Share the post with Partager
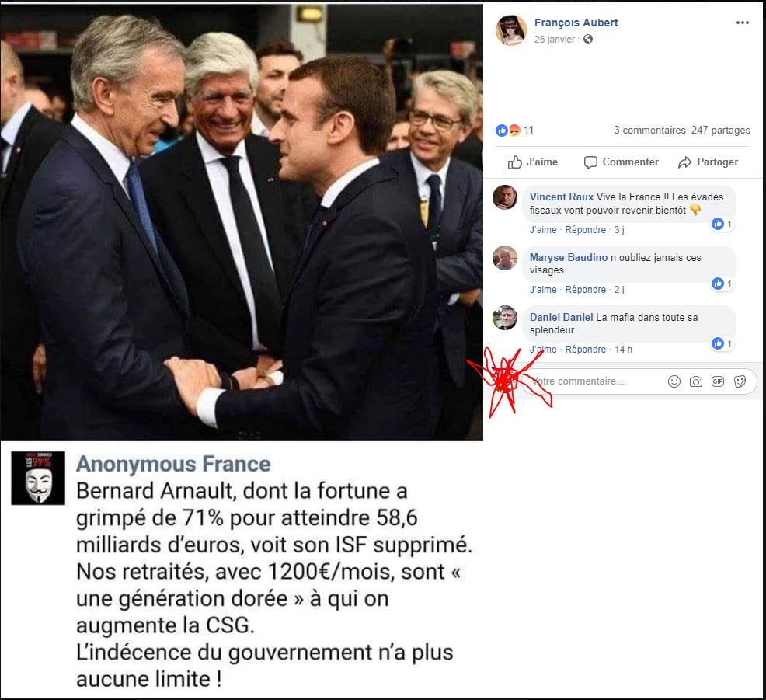The image size is (766, 700). 708,162
